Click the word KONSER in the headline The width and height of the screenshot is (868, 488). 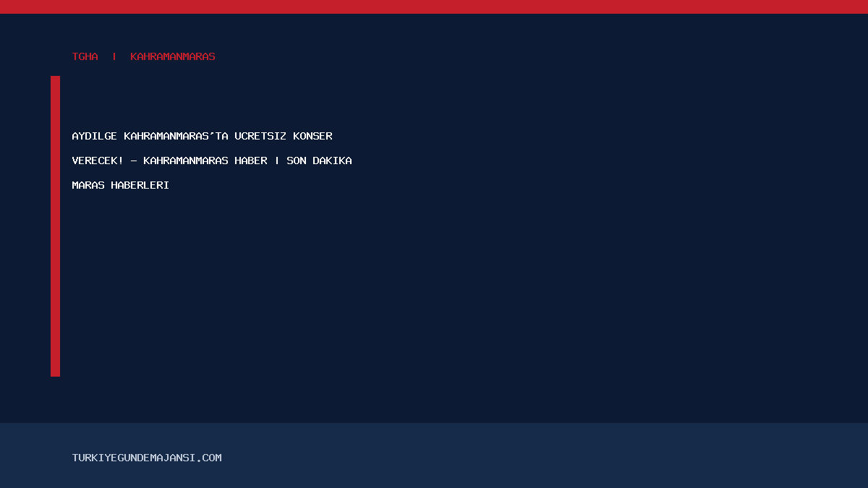pos(312,136)
